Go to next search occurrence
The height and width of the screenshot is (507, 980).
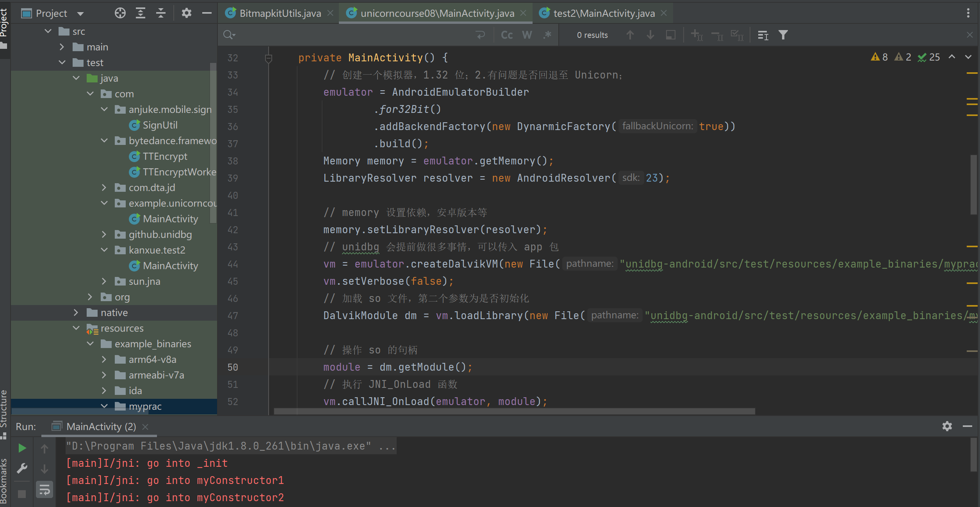coord(650,35)
